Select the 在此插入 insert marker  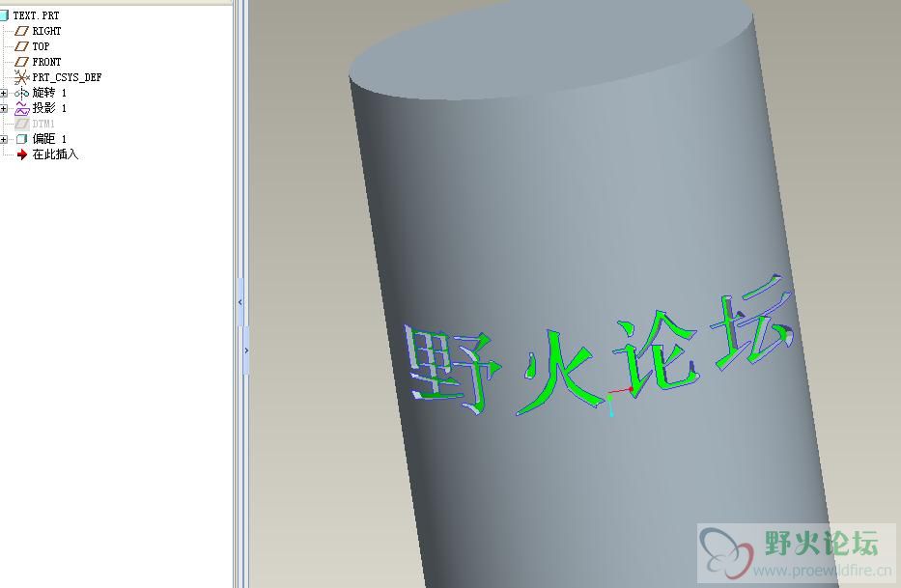click(x=55, y=154)
